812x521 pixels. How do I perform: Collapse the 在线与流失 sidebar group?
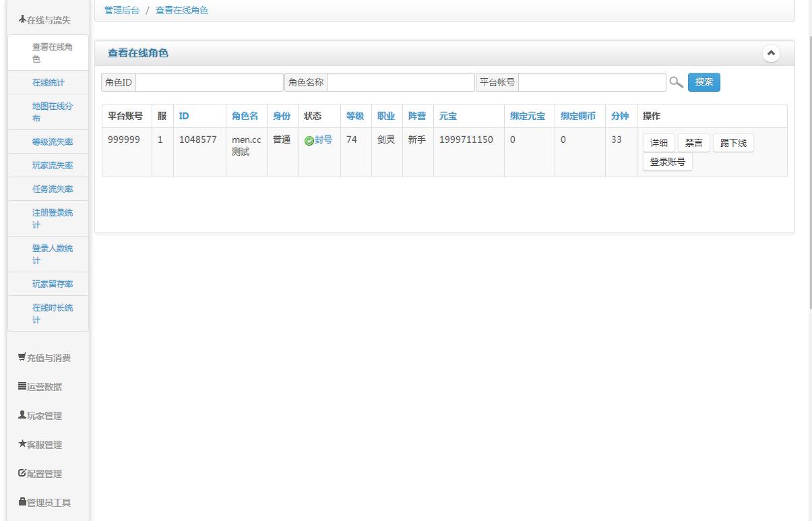(x=44, y=20)
